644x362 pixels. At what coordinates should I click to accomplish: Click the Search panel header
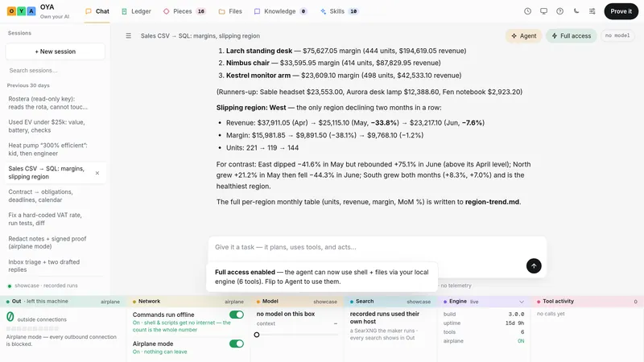tap(390, 301)
